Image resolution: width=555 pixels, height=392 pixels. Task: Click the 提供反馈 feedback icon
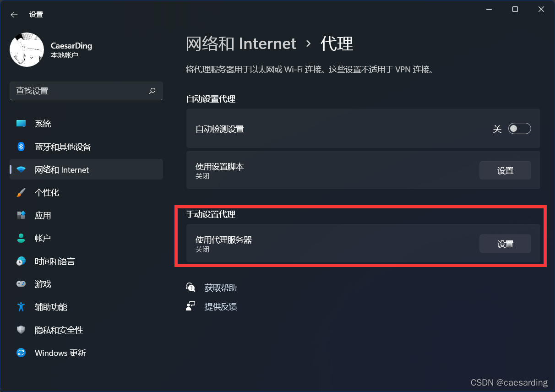click(x=190, y=306)
